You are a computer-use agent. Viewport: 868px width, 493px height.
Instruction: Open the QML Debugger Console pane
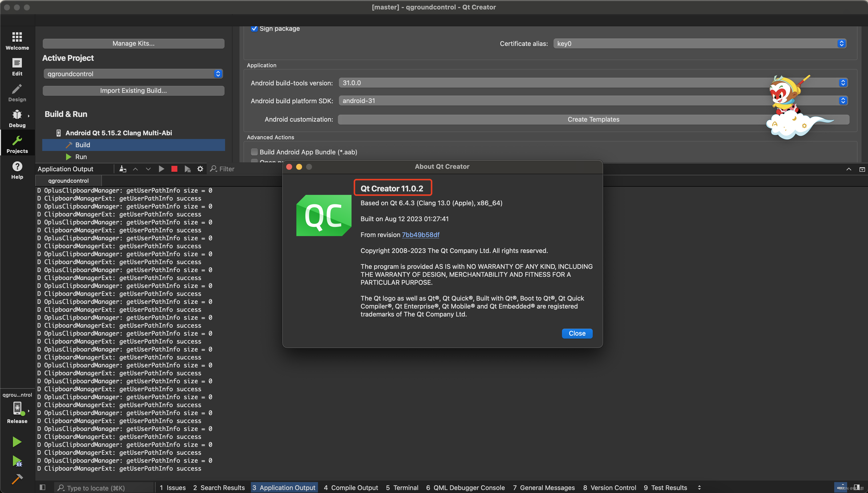pos(465,488)
